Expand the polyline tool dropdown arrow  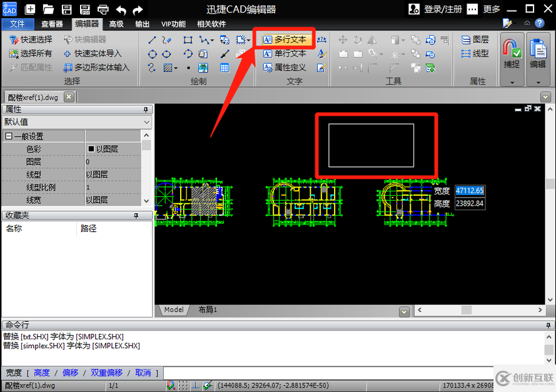[212, 41]
